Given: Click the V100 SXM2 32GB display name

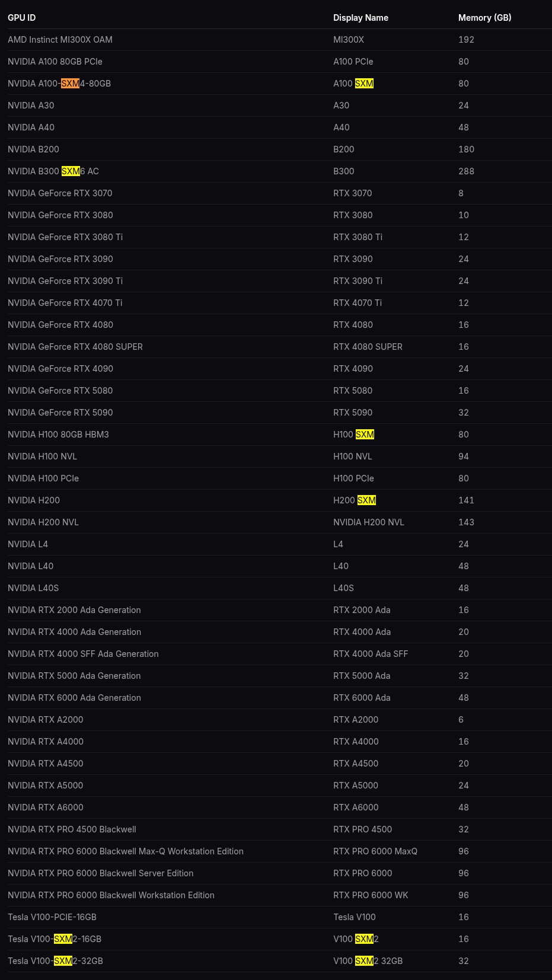Looking at the screenshot, I should pos(368,961).
